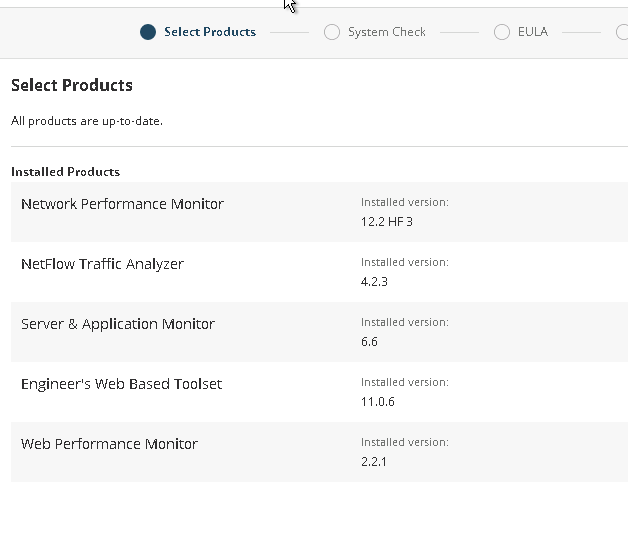628x533 pixels.
Task: Click the Installed Products section header
Action: point(66,171)
